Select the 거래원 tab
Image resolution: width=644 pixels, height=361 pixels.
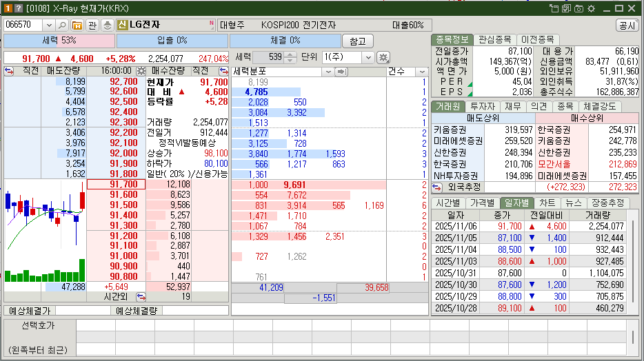click(x=448, y=106)
